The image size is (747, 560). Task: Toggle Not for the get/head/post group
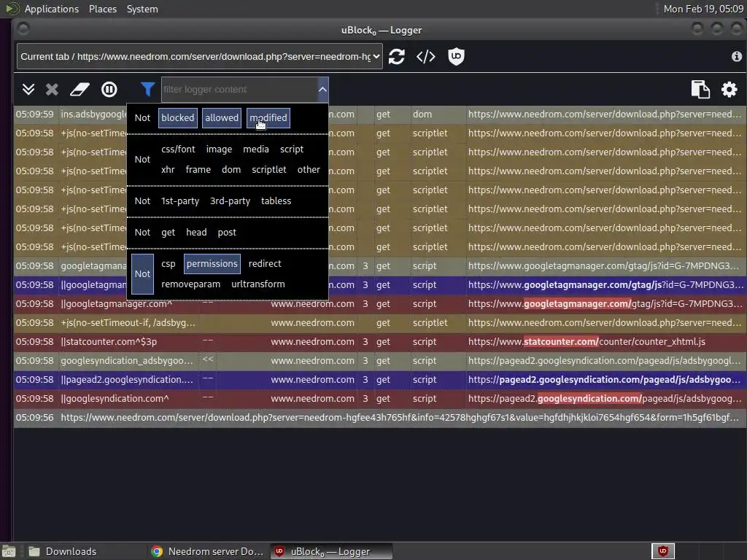point(142,233)
